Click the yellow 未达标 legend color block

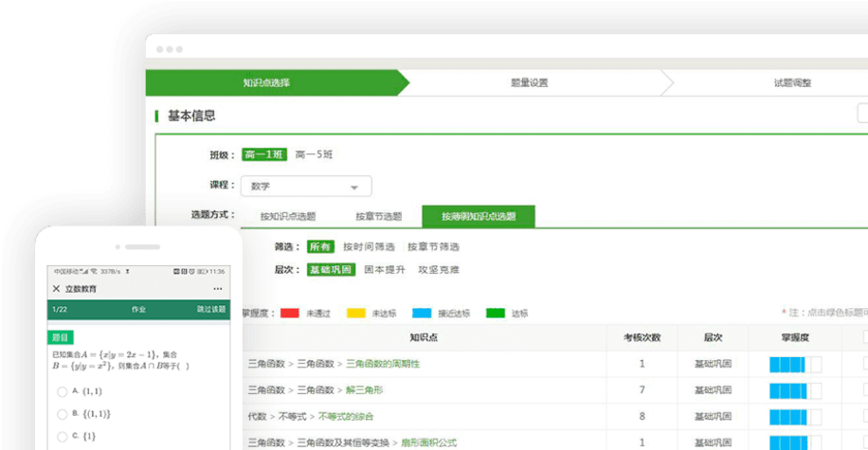356,313
